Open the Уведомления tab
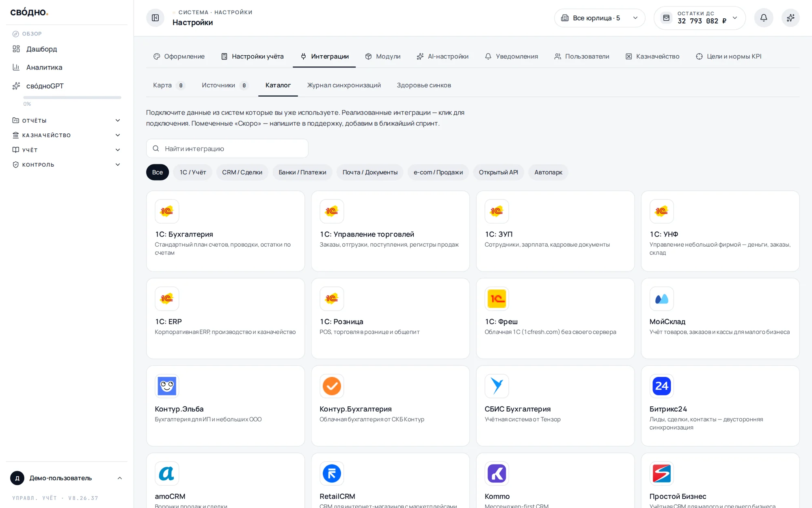 [x=511, y=56]
